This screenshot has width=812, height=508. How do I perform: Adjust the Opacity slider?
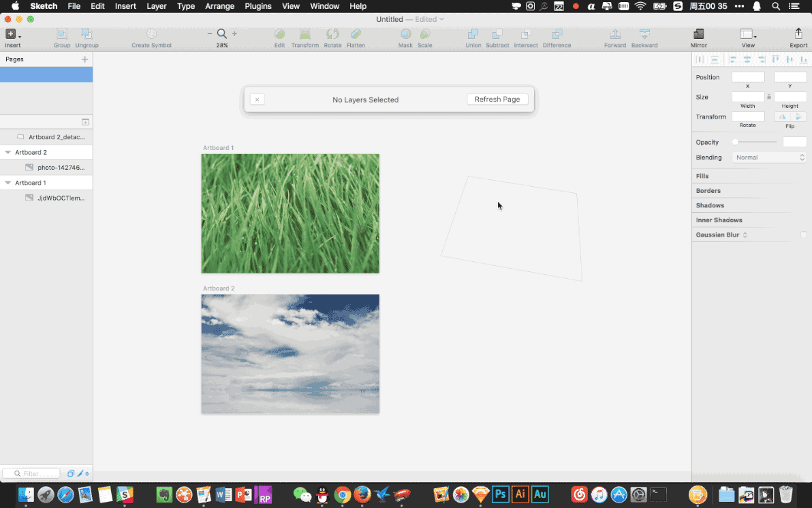click(755, 142)
